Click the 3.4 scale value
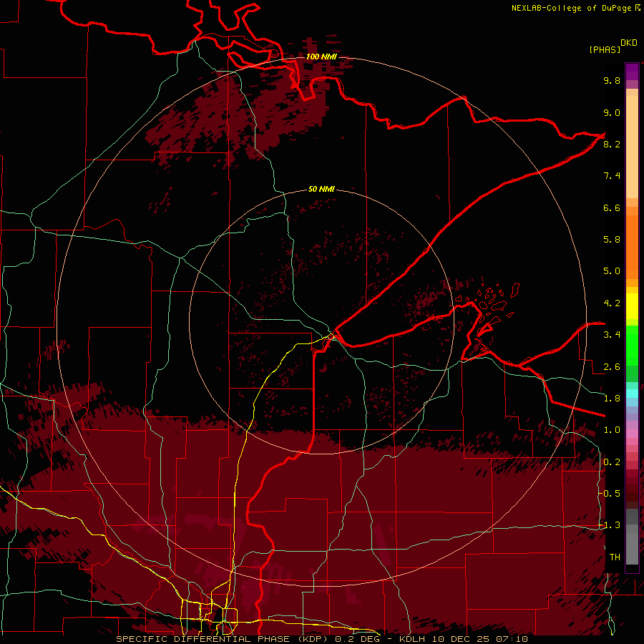 click(x=612, y=335)
